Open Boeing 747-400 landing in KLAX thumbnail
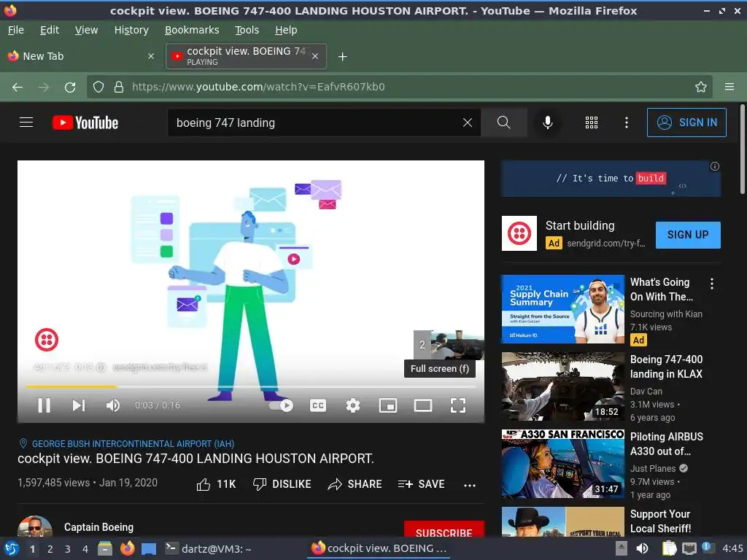Viewport: 747px width, 560px height. (562, 386)
